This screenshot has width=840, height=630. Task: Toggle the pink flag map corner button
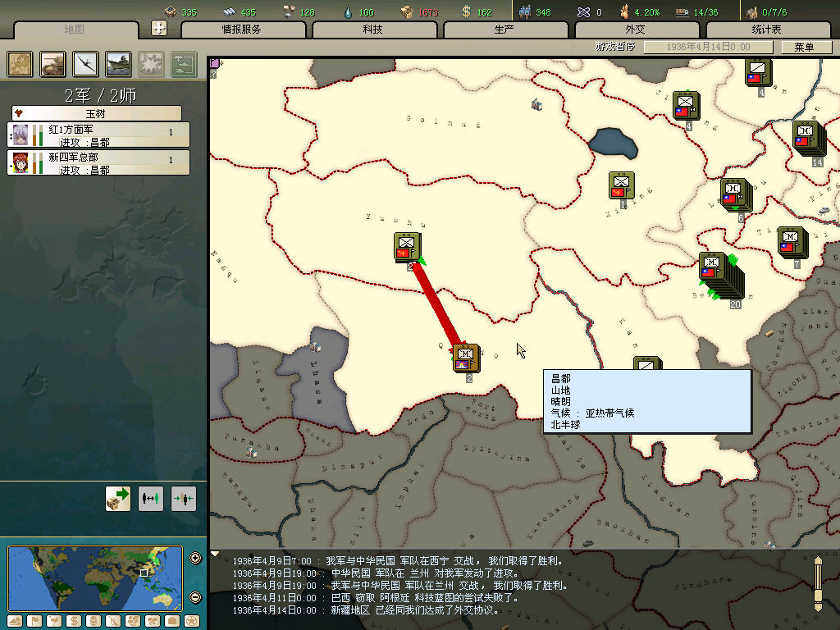(214, 63)
